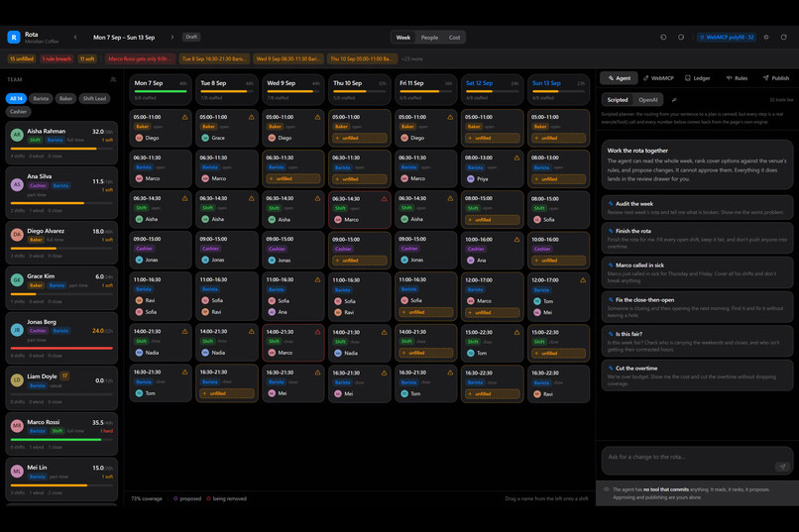Click Tom's avatar in Saturday 15:00–22:30 shift
799x532 pixels.
point(471,353)
